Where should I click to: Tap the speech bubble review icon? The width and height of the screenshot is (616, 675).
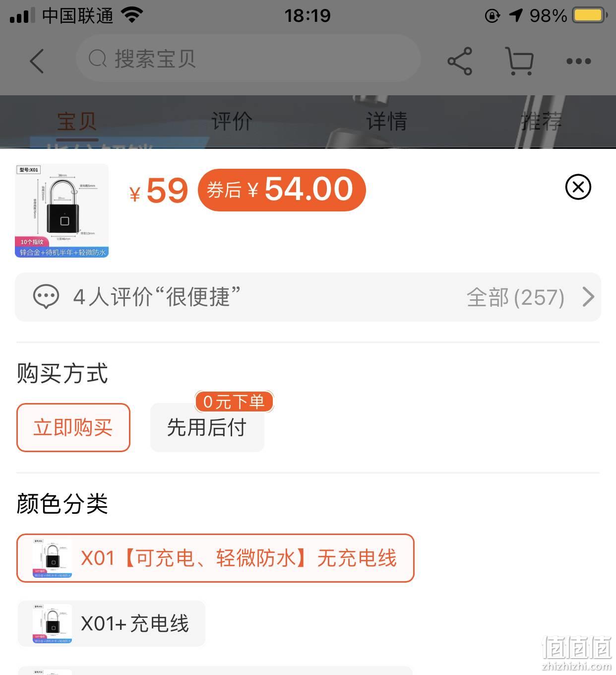(x=46, y=297)
